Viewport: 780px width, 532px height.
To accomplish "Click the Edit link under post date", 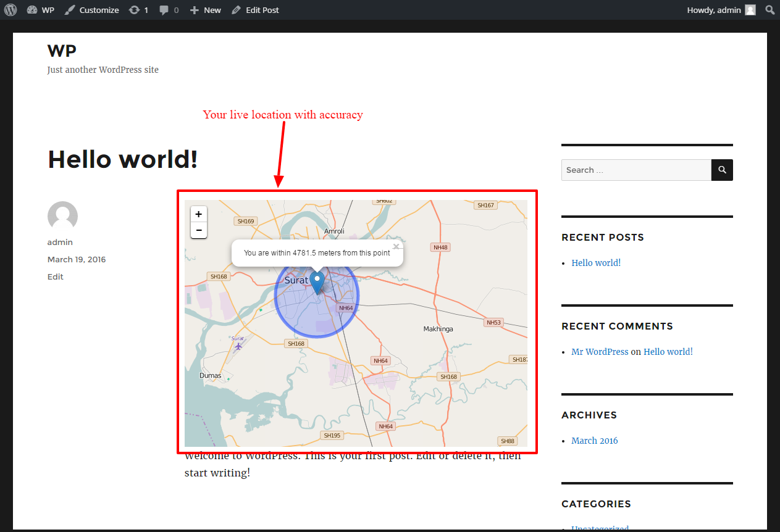I will [56, 276].
